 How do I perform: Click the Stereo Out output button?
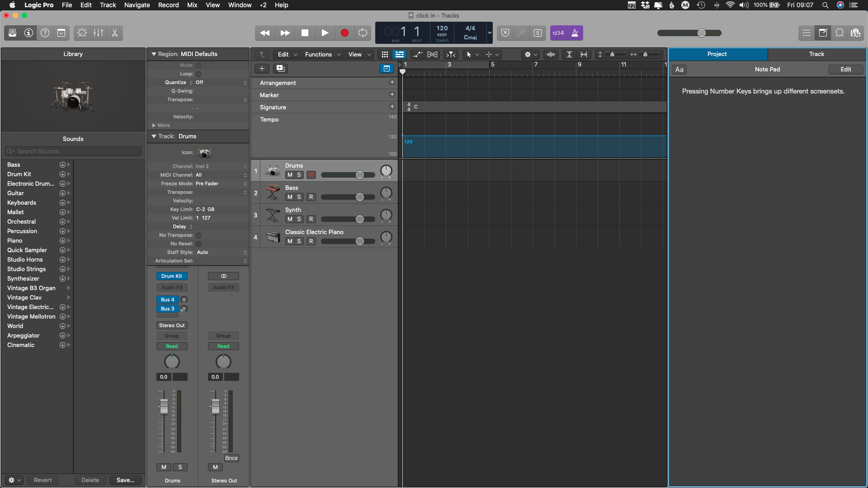[172, 326]
